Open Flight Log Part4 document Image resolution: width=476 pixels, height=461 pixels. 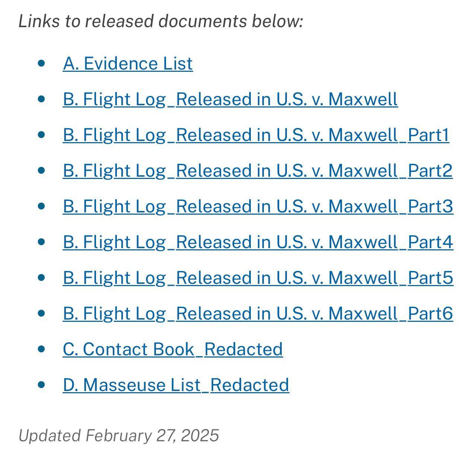[x=258, y=242]
